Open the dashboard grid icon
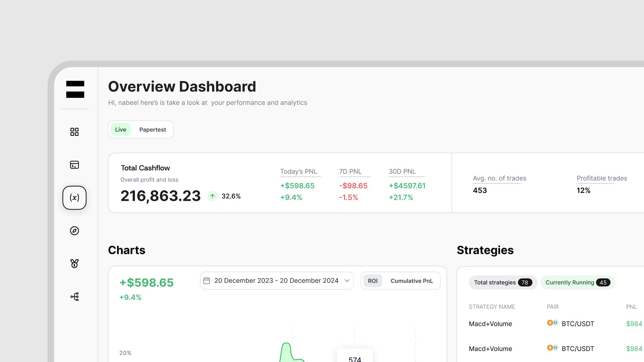Image resolution: width=644 pixels, height=362 pixels. (x=74, y=132)
